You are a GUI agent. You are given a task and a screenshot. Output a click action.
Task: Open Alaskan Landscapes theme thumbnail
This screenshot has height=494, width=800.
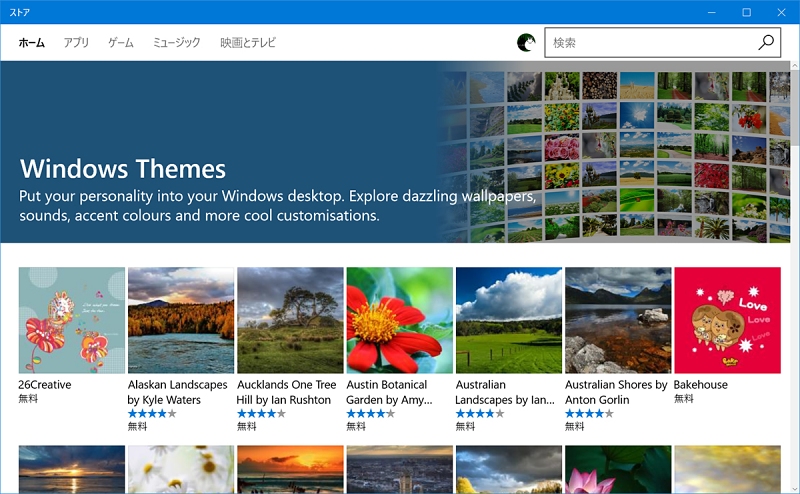tap(181, 320)
